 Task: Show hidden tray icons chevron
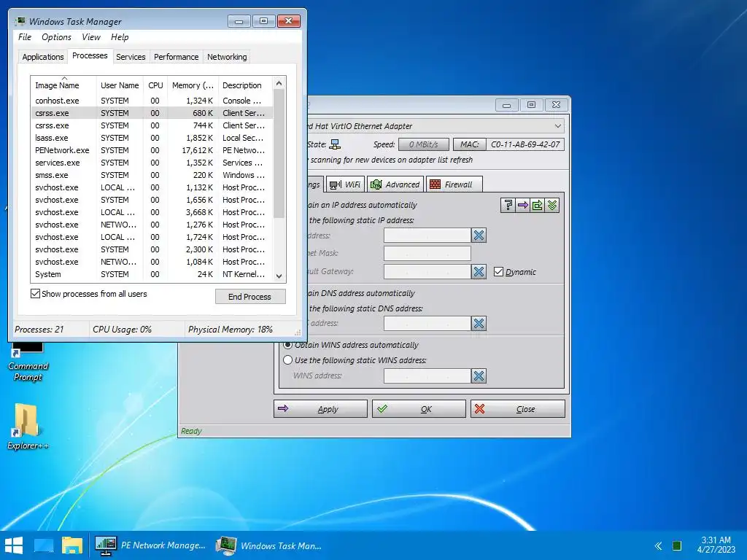tap(658, 545)
